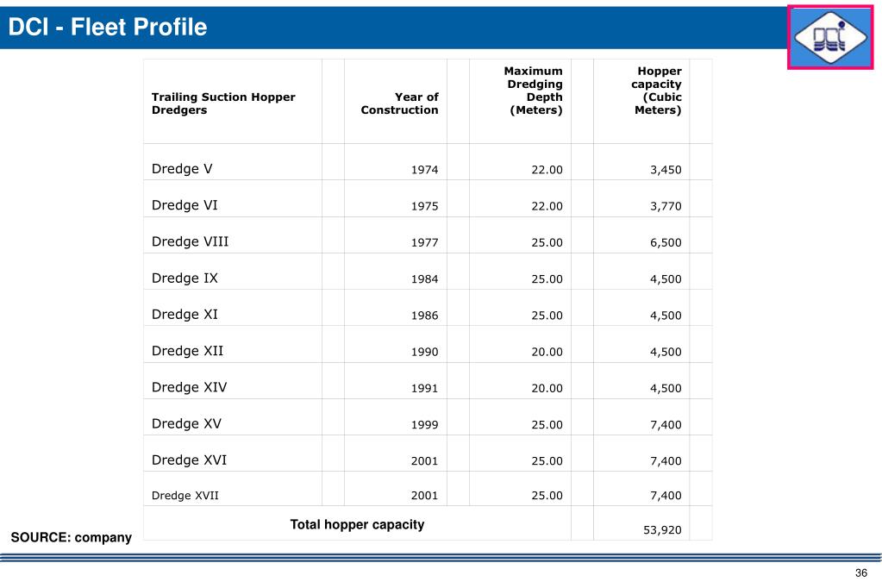Click year 1986 for Dredge XI
Image resolution: width=882 pixels, height=588 pixels.
click(425, 316)
